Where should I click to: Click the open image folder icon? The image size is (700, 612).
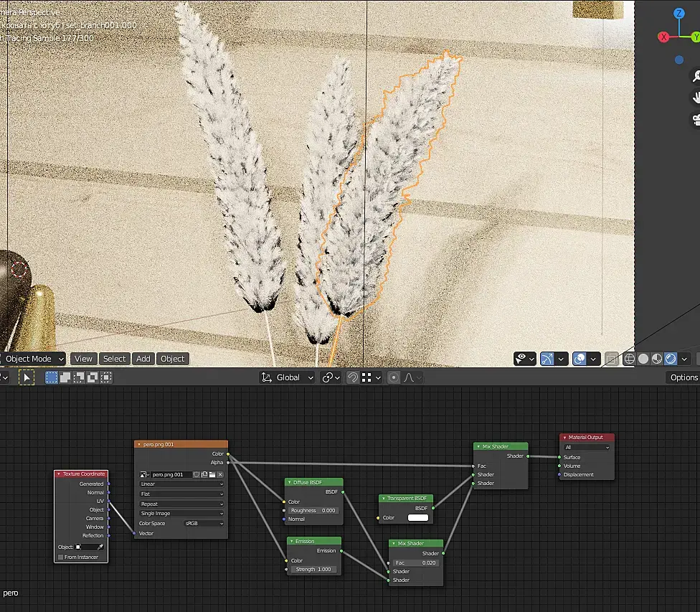tap(212, 474)
